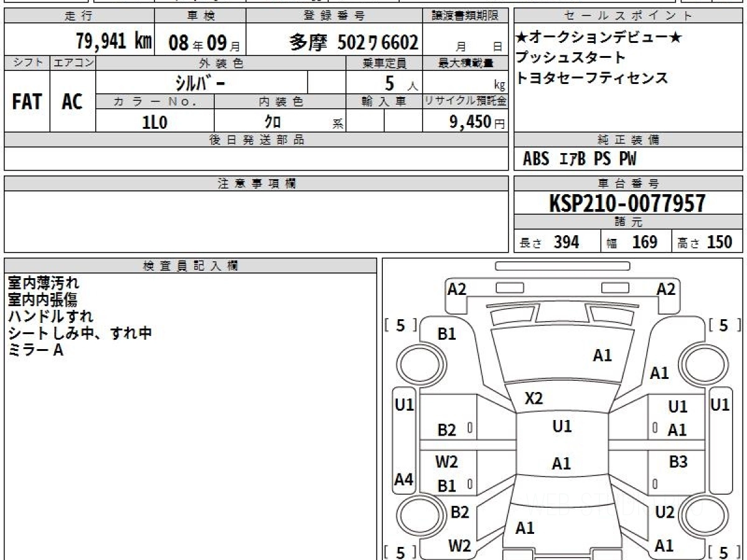Select the シルバー exterior color value
Viewport: 747px width, 560px height.
tap(201, 83)
